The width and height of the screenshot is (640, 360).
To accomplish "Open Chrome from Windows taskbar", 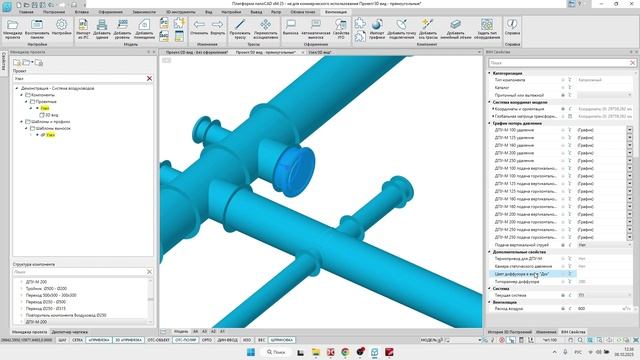I will click(x=345, y=352).
